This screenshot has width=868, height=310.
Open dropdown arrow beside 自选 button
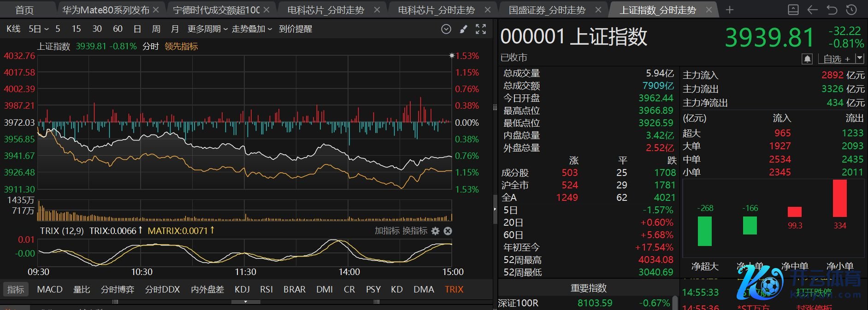(859, 58)
